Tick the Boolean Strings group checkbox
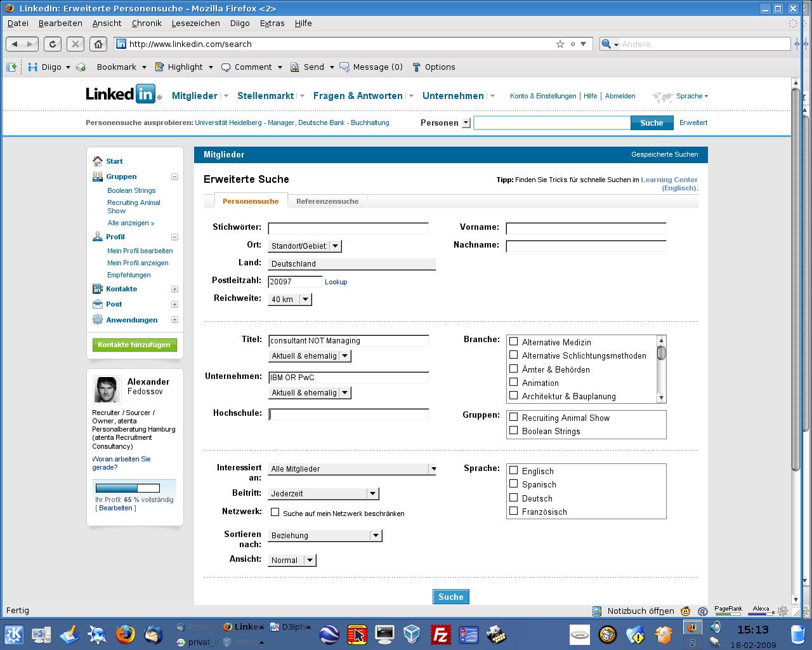This screenshot has height=650, width=812. (x=514, y=430)
